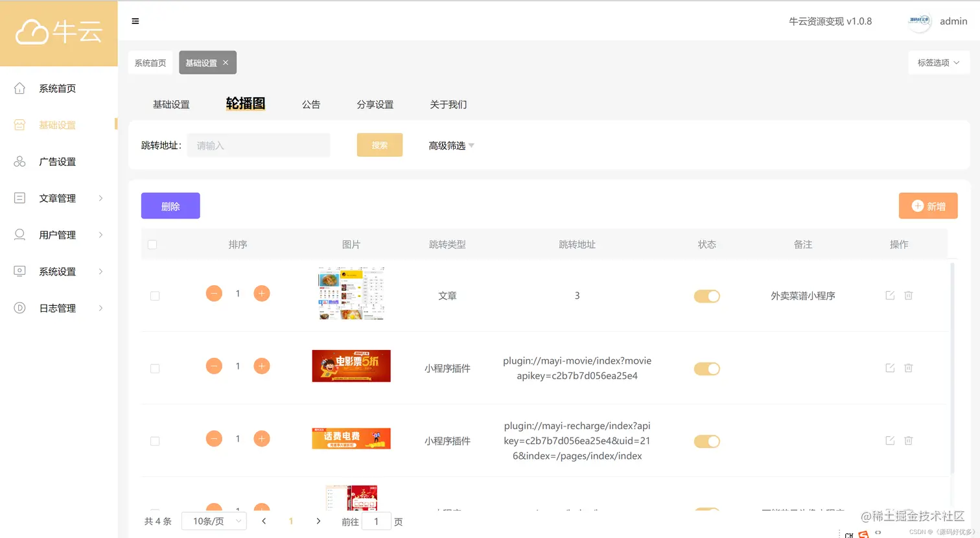Open the 日志管理 section

[56, 308]
